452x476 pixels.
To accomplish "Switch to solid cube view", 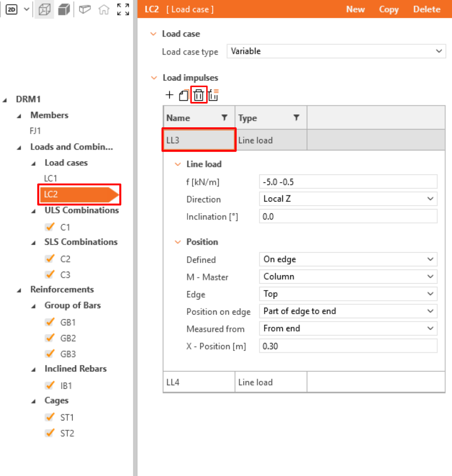I will coord(64,10).
